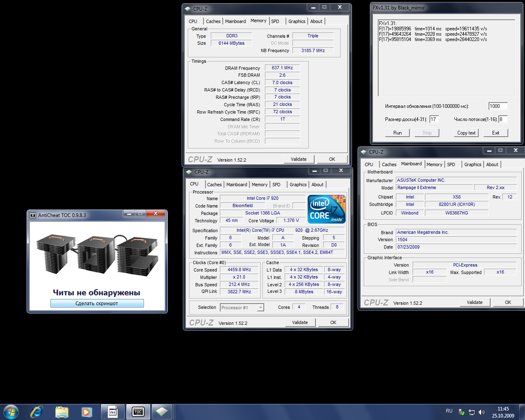Viewport: 525px width, 420px height.
Task: Click the Memory size 6144 MBytes field
Action: point(231,43)
